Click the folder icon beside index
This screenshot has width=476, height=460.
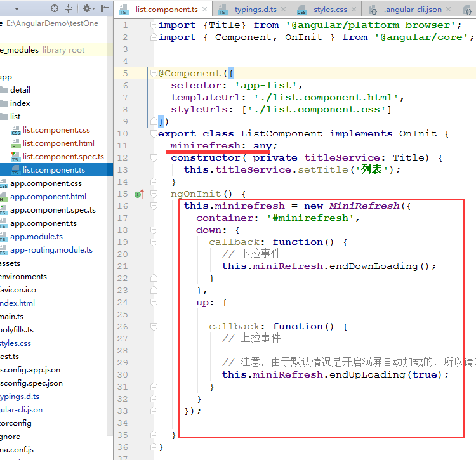4,103
